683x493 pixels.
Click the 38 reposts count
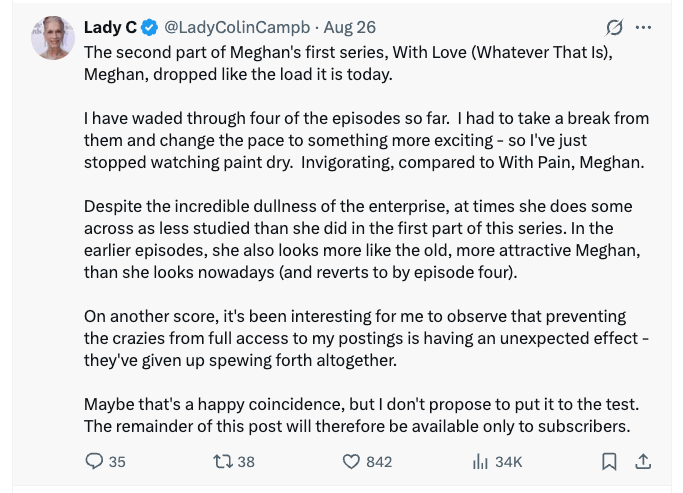click(246, 461)
